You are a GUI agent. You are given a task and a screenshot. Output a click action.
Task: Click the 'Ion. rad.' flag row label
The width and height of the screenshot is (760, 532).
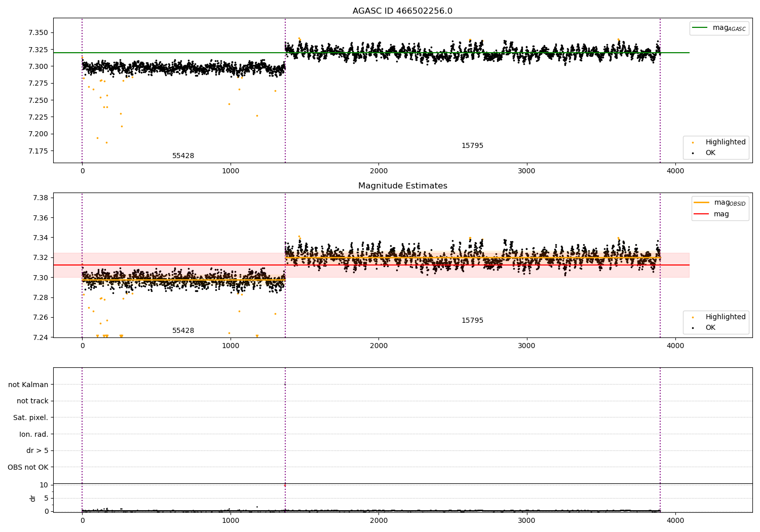[34, 434]
